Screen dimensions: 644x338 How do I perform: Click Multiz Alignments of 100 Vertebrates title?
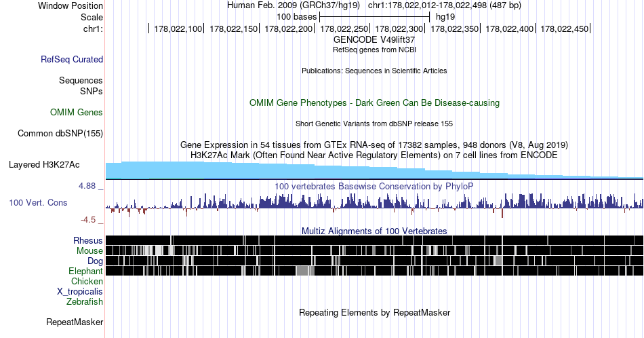tap(374, 231)
